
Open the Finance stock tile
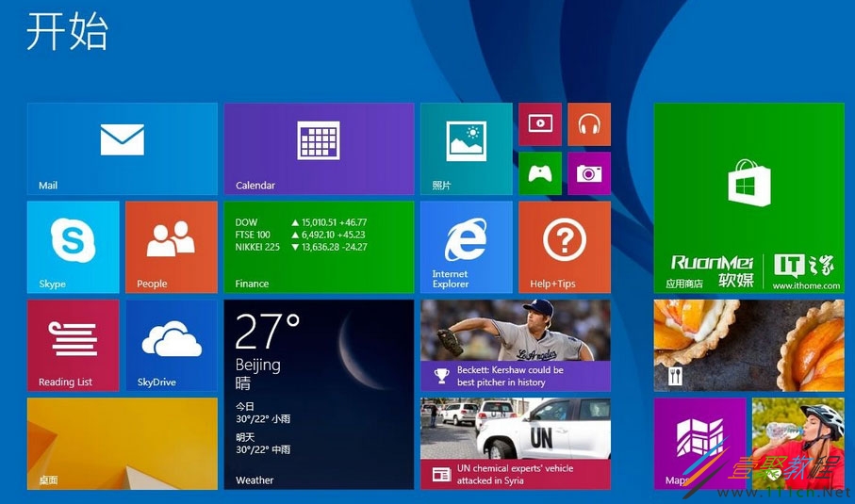319,248
